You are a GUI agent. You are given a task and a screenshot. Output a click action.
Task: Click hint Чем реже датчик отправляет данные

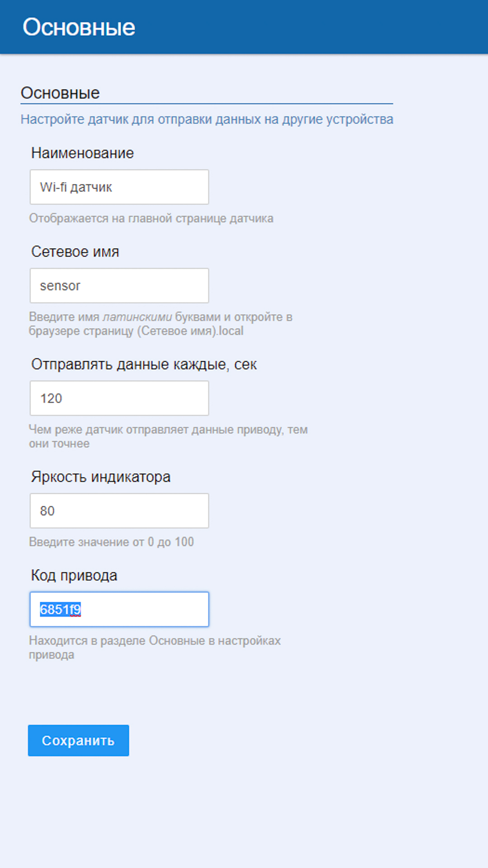click(168, 429)
